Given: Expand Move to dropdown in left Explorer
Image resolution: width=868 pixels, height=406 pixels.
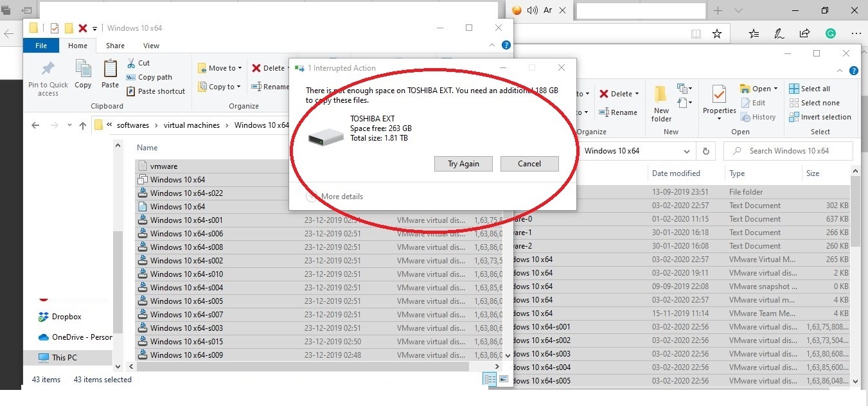Looking at the screenshot, I should 240,68.
